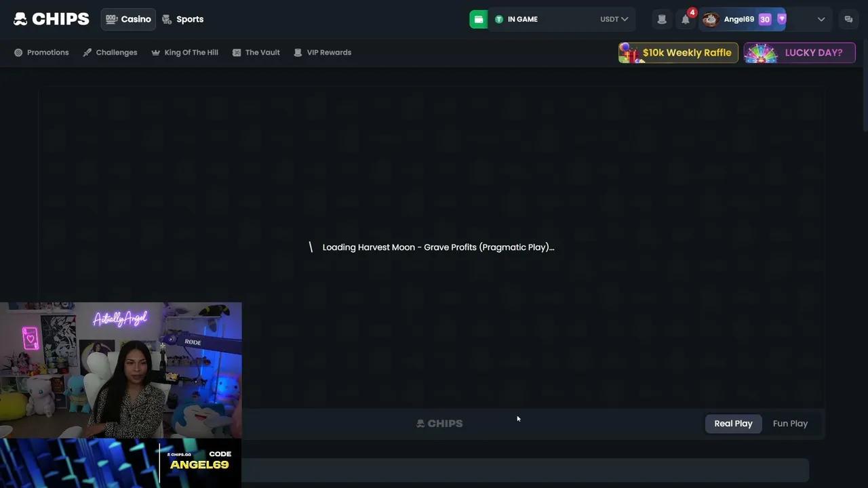Open the chat panel icon
Image resolution: width=868 pixels, height=488 pixels.
tap(848, 19)
